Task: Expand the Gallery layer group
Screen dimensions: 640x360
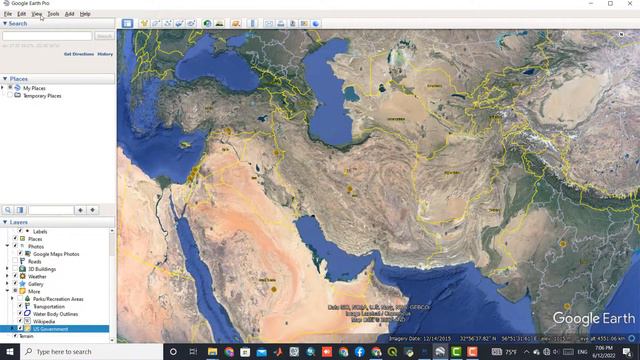Action: 7,284
